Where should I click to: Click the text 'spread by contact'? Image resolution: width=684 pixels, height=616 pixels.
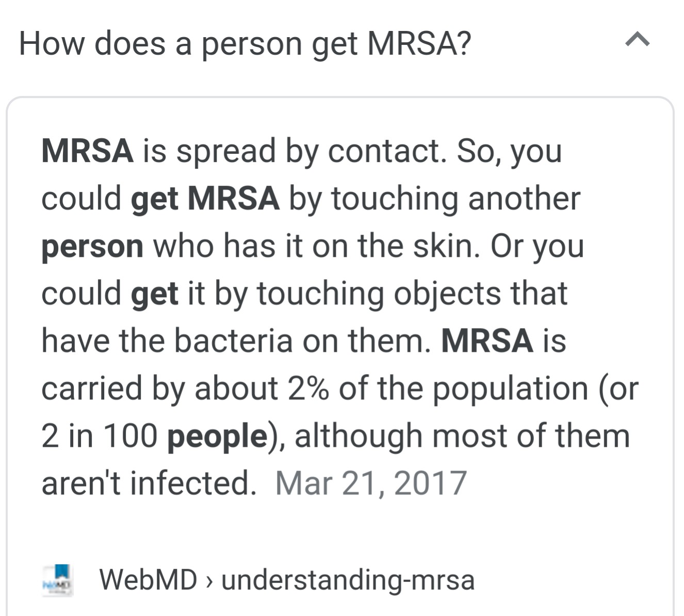pyautogui.click(x=311, y=151)
